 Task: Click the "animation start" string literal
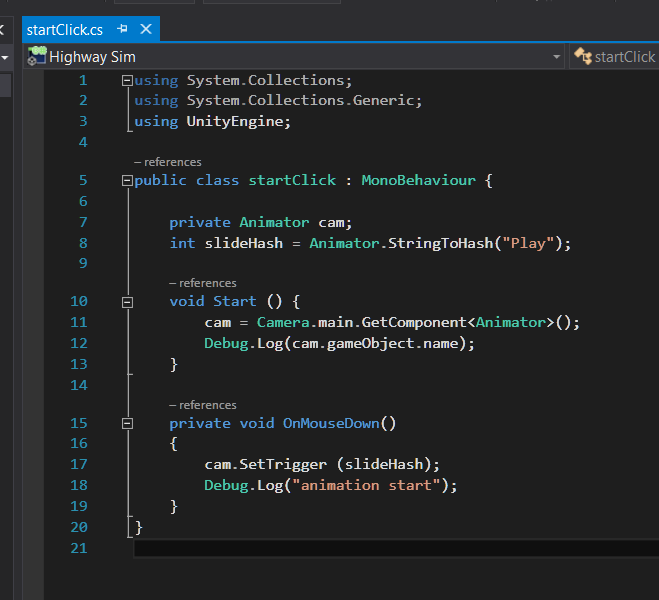366,485
